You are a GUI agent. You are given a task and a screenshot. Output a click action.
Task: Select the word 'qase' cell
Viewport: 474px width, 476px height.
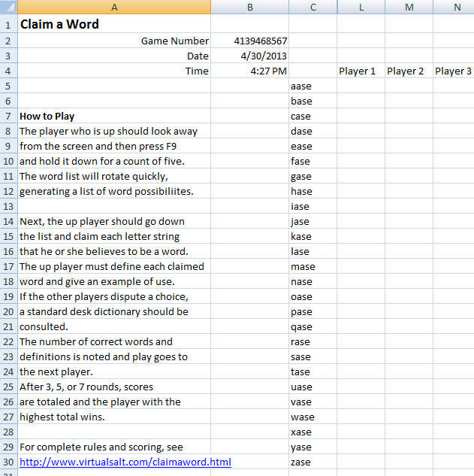point(313,326)
